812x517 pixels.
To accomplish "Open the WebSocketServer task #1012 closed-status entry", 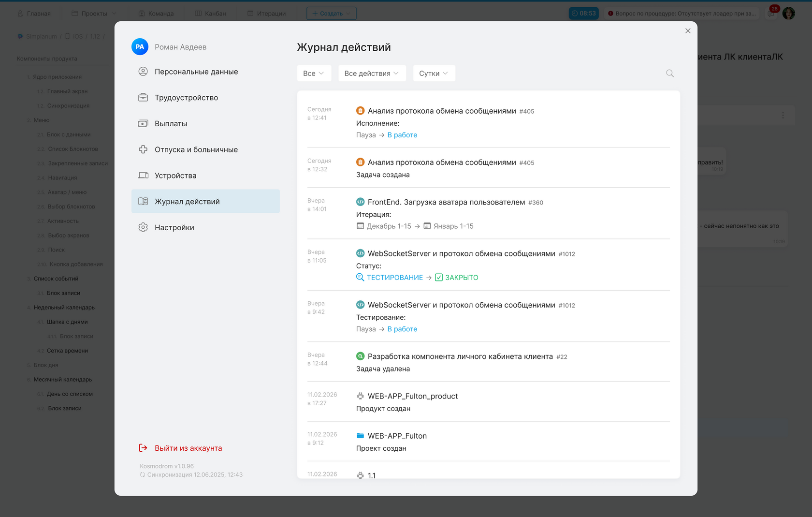I will 461,254.
